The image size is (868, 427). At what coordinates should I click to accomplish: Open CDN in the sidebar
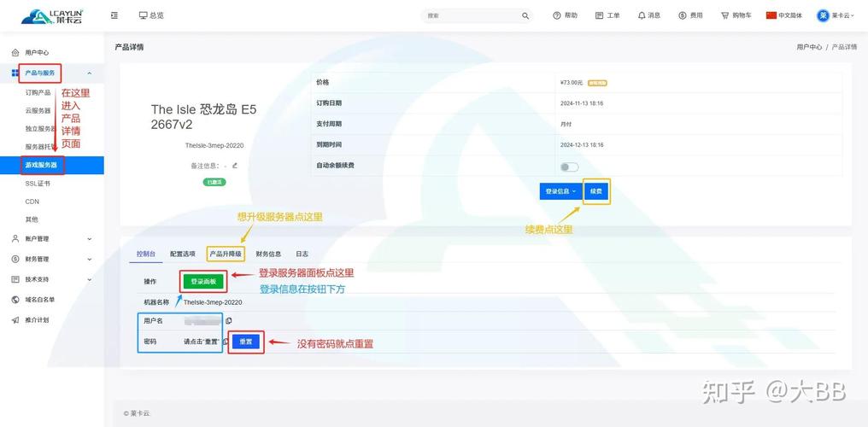(32, 202)
